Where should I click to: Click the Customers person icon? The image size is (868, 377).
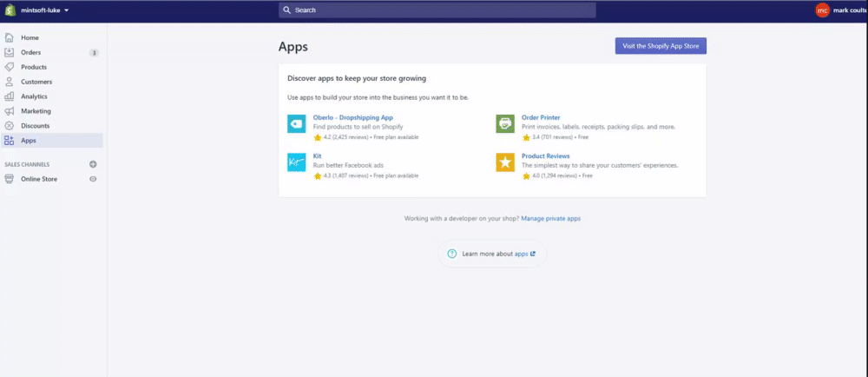tap(9, 82)
